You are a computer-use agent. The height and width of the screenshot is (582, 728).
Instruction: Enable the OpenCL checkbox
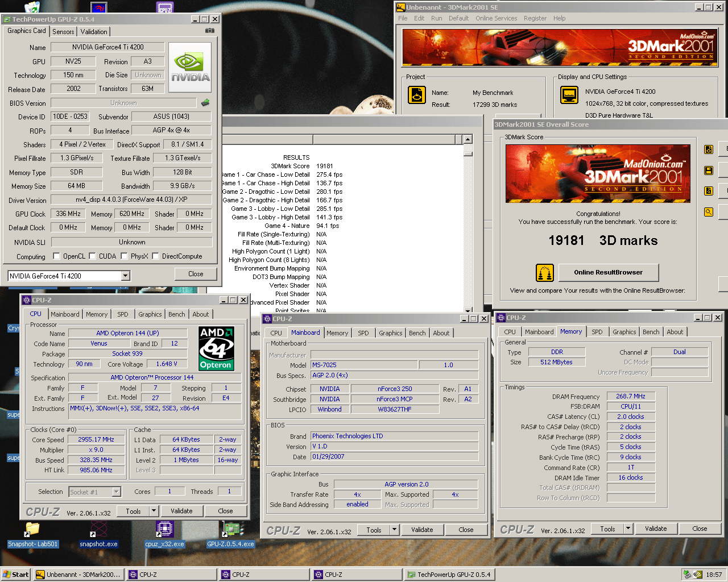point(56,256)
